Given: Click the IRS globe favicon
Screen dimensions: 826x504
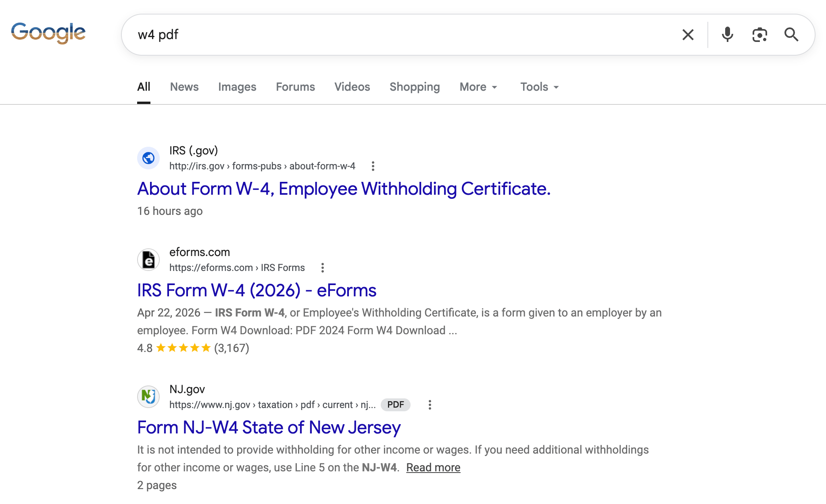Looking at the screenshot, I should click(148, 158).
